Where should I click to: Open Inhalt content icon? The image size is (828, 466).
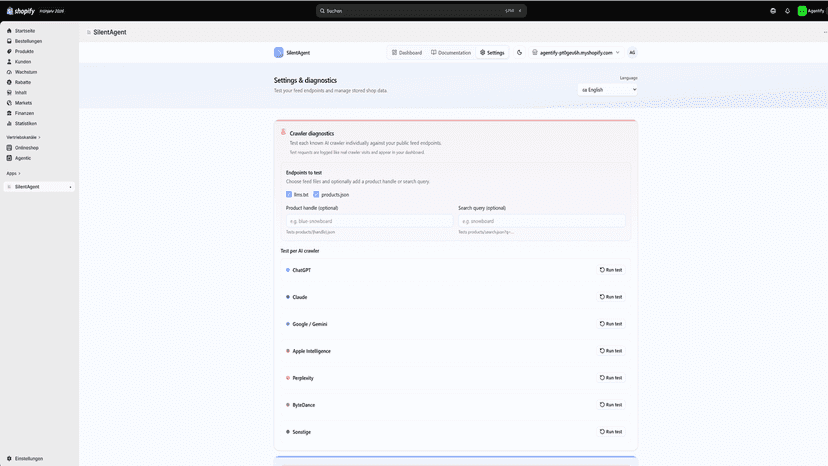9,92
